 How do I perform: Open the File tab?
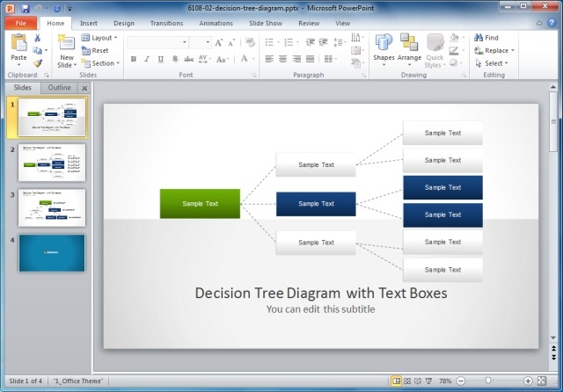[x=21, y=24]
